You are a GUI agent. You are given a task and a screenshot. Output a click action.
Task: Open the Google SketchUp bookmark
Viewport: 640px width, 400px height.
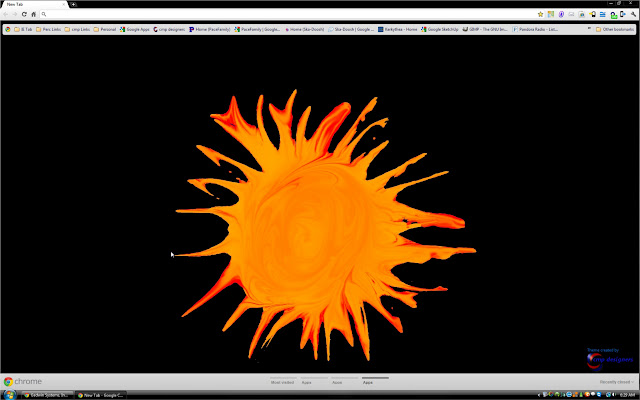pyautogui.click(x=440, y=29)
